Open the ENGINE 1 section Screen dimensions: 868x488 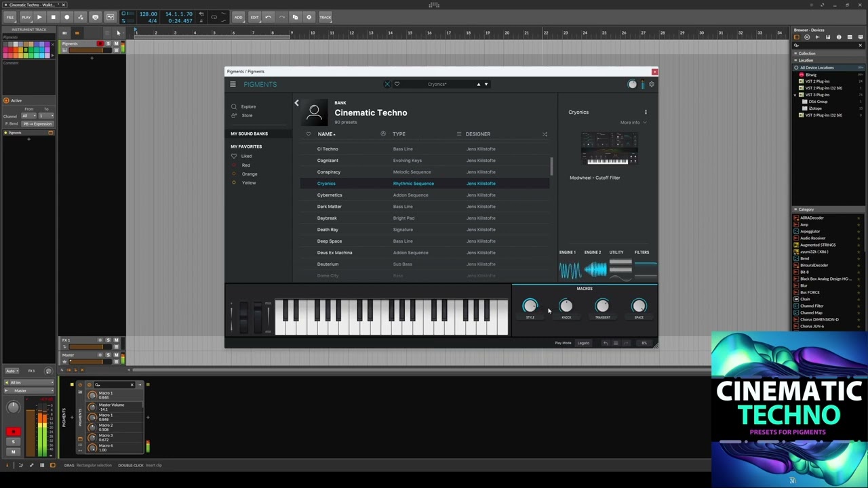[570, 264]
